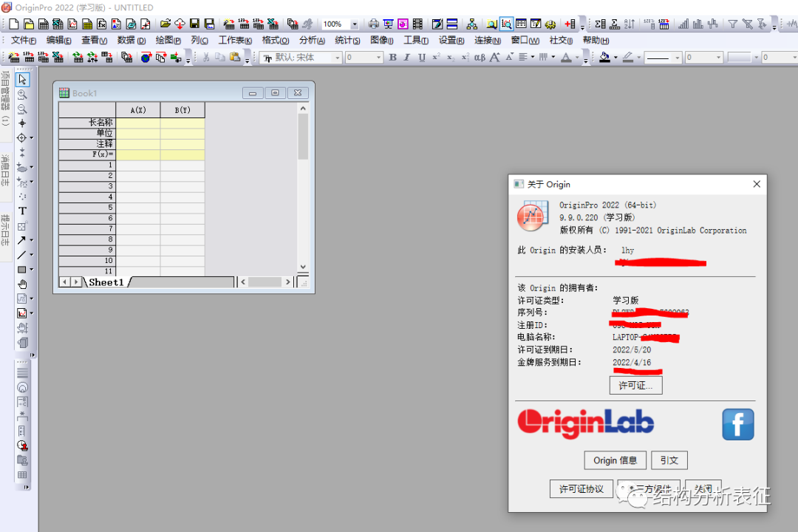The width and height of the screenshot is (798, 532).
Task: Open the 绘图(P) menu
Action: tap(168, 40)
